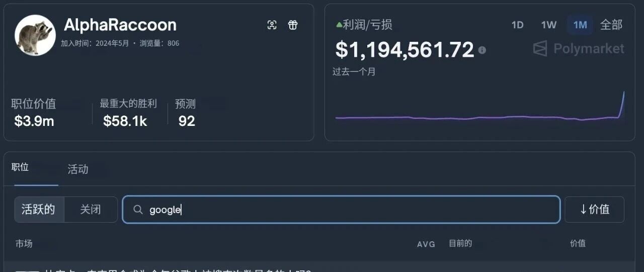Click the info icon beside $1,194,561.72
644x272 pixels.
(x=482, y=50)
